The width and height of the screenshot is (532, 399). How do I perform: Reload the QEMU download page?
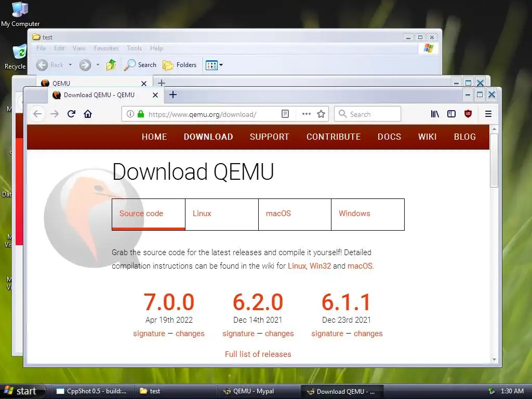71,114
